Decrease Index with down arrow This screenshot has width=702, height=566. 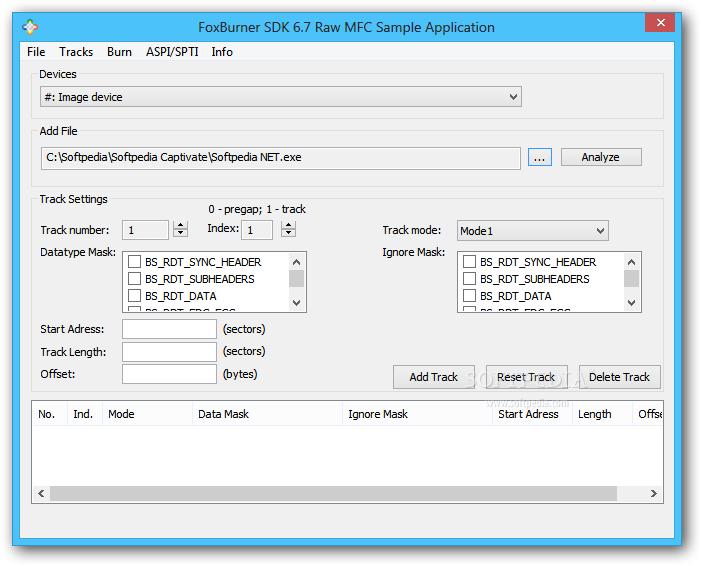point(288,233)
